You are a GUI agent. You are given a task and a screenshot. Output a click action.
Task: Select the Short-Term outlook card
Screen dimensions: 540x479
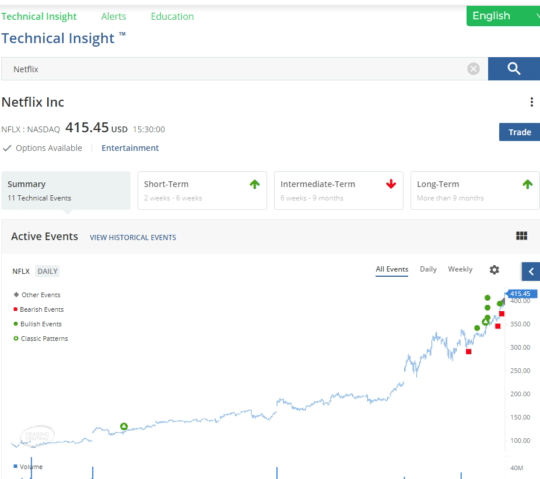point(202,190)
